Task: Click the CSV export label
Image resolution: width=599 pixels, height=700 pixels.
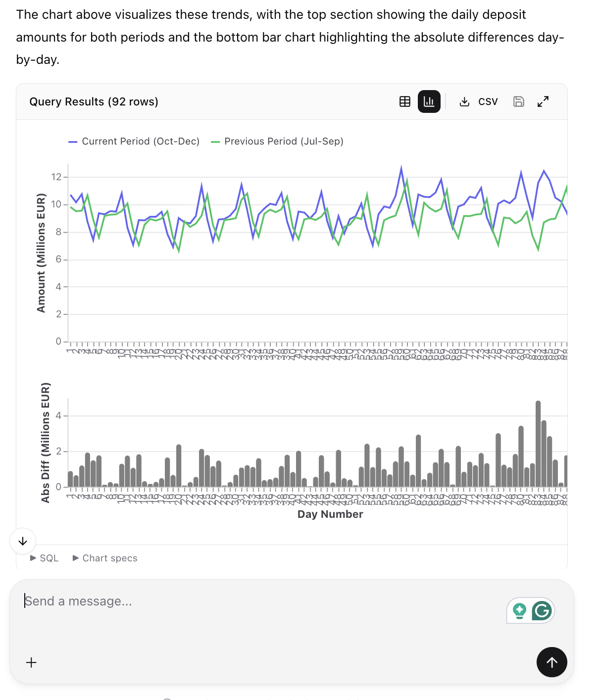Action: pos(488,101)
